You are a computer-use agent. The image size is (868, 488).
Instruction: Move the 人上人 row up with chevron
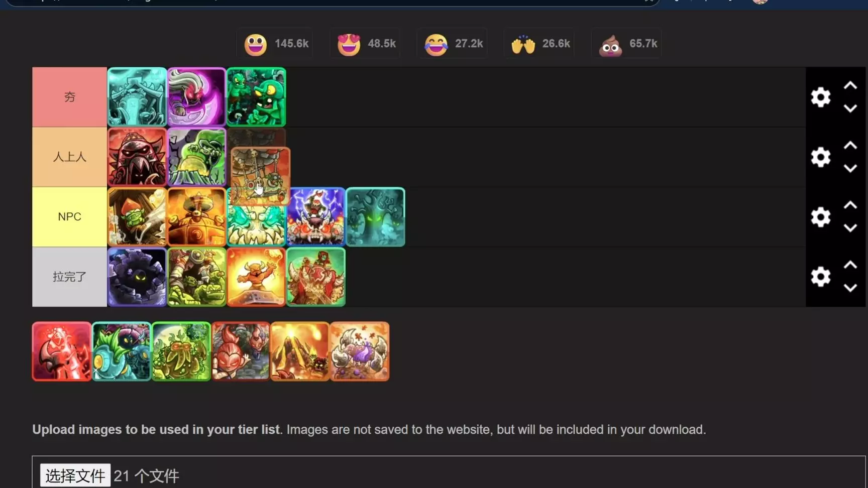(x=850, y=145)
